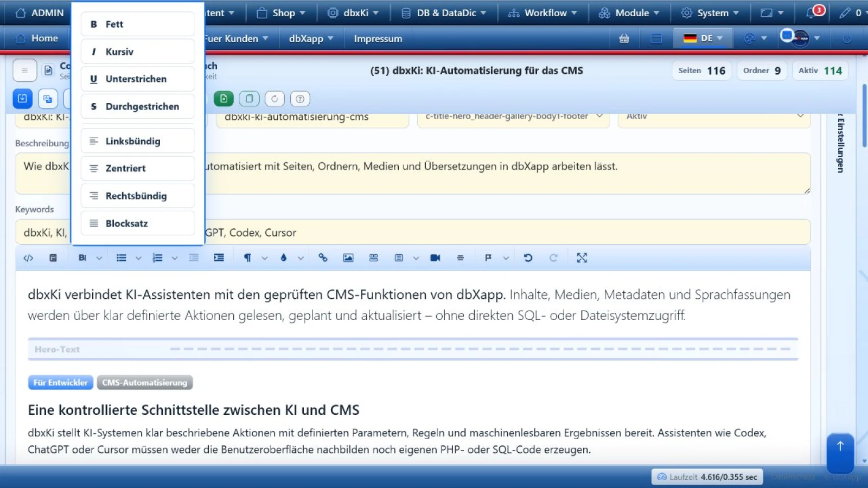The image size is (868, 488).
Task: Open the System dropdown menu
Action: tap(710, 13)
